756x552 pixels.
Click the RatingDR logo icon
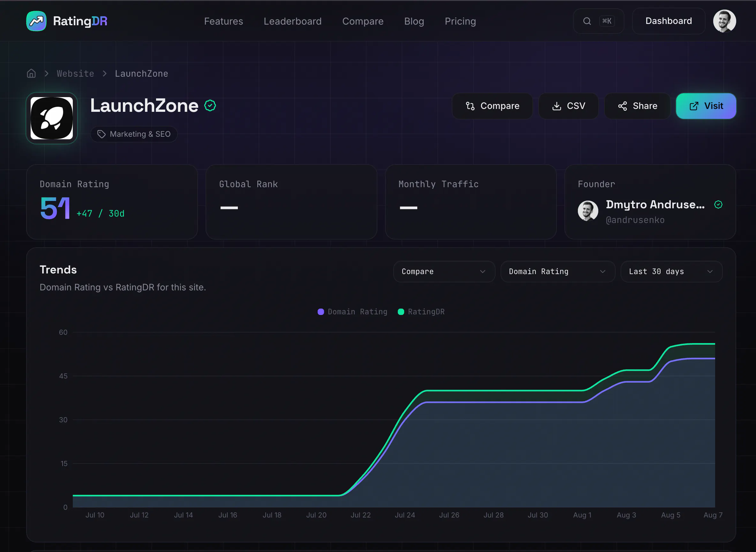36,21
